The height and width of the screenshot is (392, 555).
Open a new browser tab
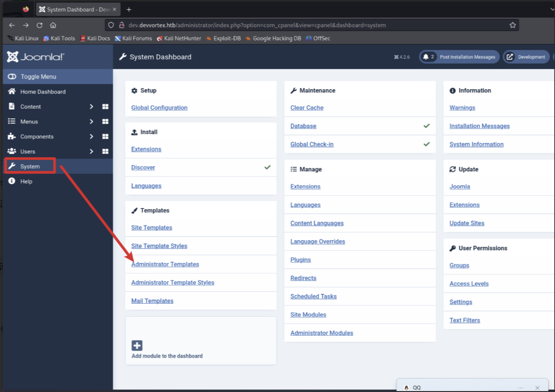point(129,9)
